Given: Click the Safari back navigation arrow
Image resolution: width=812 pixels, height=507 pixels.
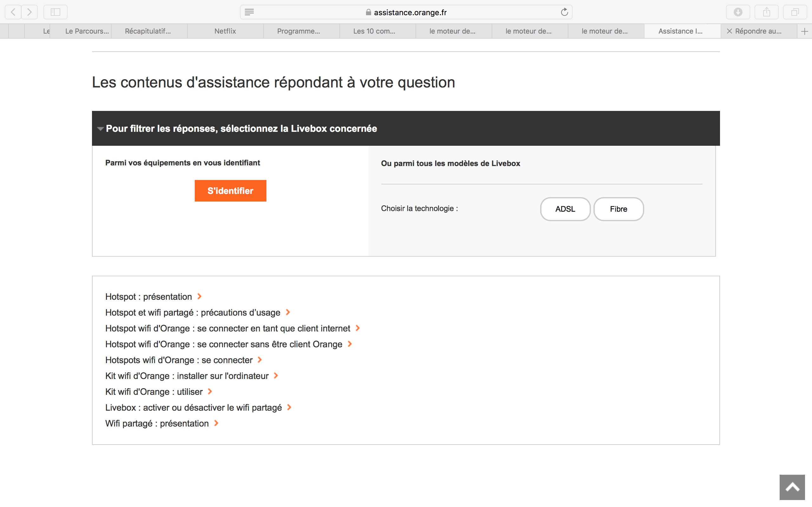Looking at the screenshot, I should click(x=13, y=12).
